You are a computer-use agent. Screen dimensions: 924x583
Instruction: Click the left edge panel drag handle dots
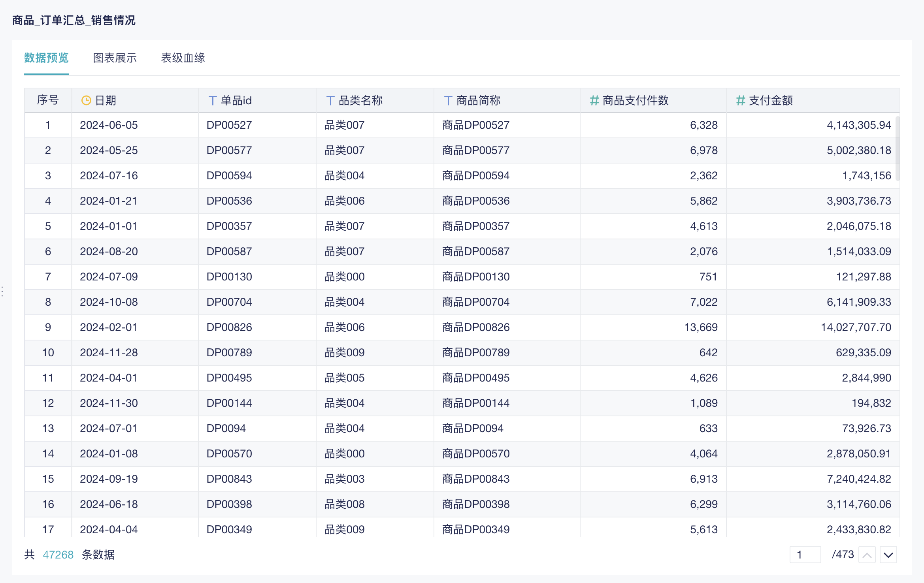pyautogui.click(x=2, y=291)
